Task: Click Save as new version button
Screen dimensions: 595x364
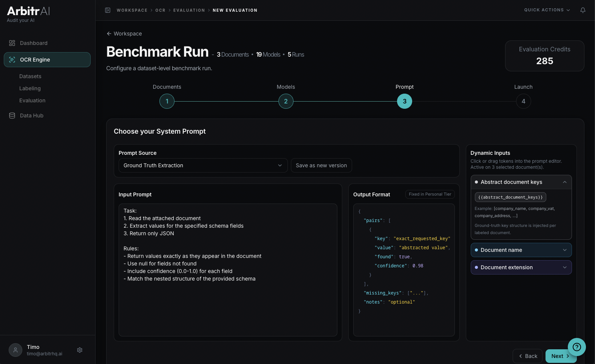Action: (x=321, y=165)
